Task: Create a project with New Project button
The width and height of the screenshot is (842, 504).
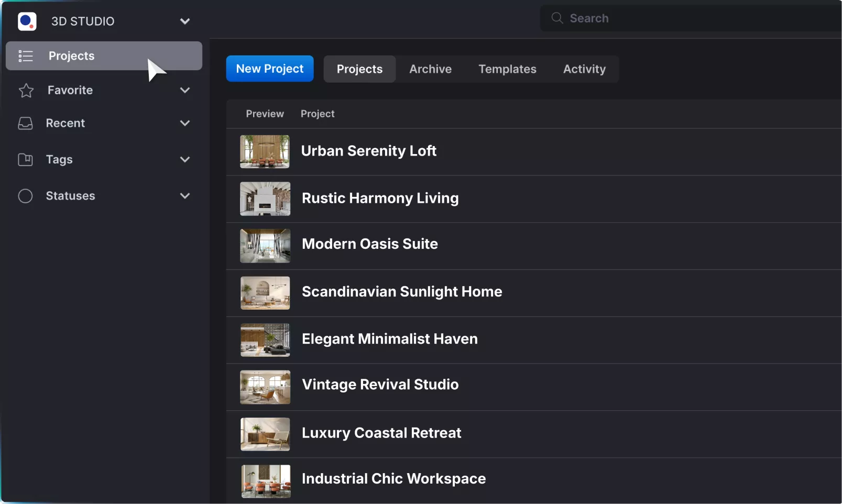Action: coord(269,69)
